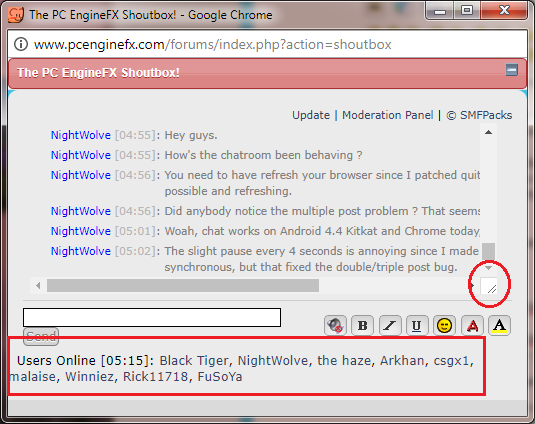535x424 pixels.
Task: Open the yellow text highlight color picker
Action: [500, 325]
